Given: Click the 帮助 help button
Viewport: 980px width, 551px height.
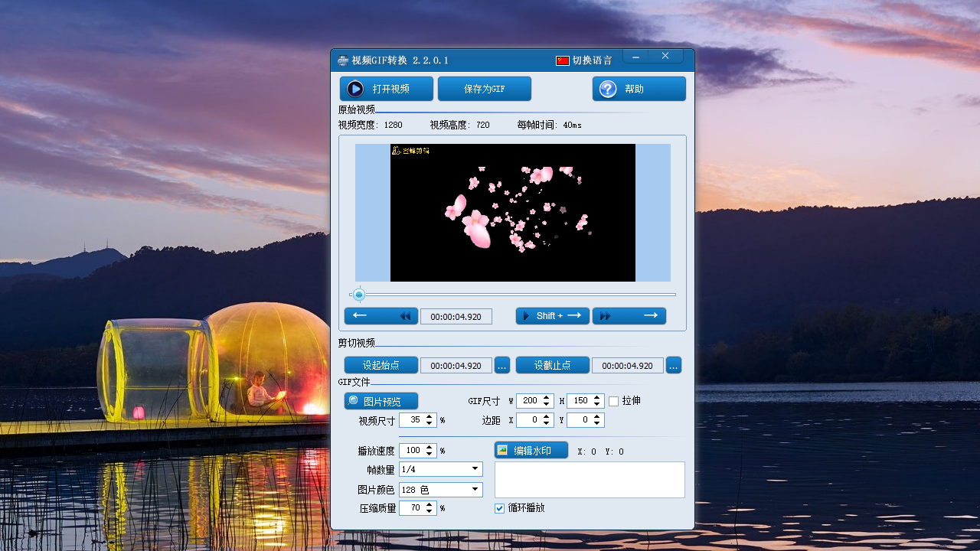Looking at the screenshot, I should click(x=639, y=89).
